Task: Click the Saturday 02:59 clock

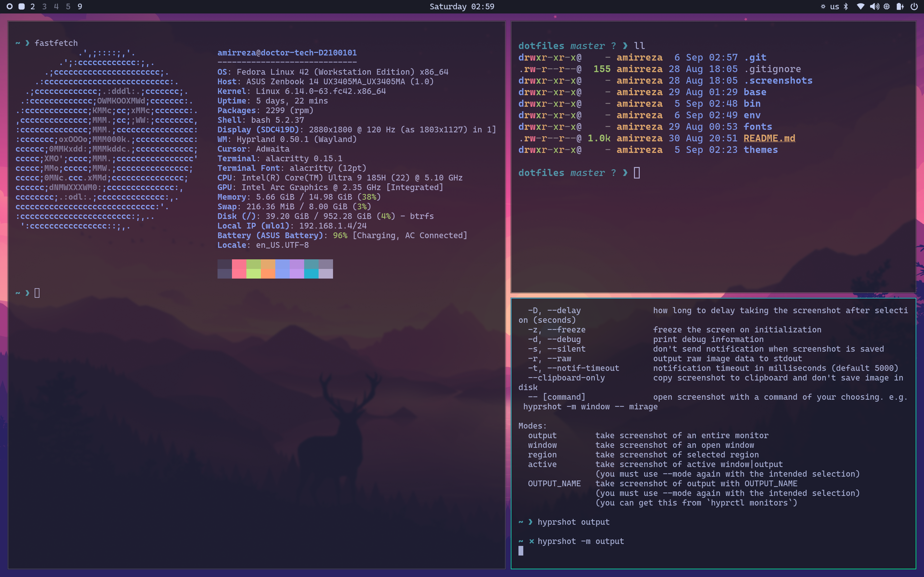Action: pos(462,6)
